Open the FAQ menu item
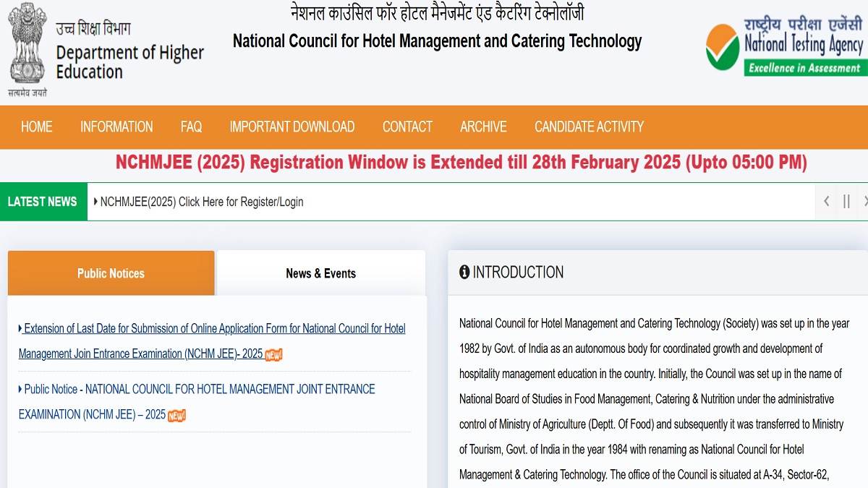This screenshot has width=868, height=488. (191, 127)
